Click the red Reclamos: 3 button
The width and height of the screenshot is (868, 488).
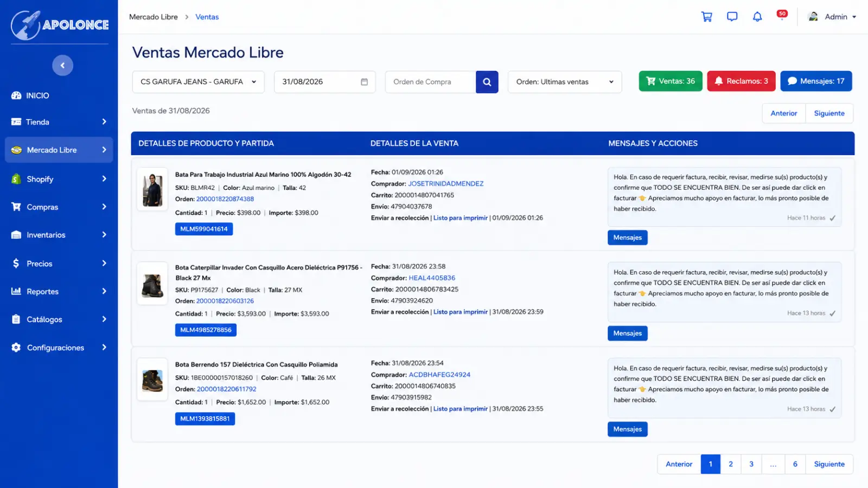point(741,81)
